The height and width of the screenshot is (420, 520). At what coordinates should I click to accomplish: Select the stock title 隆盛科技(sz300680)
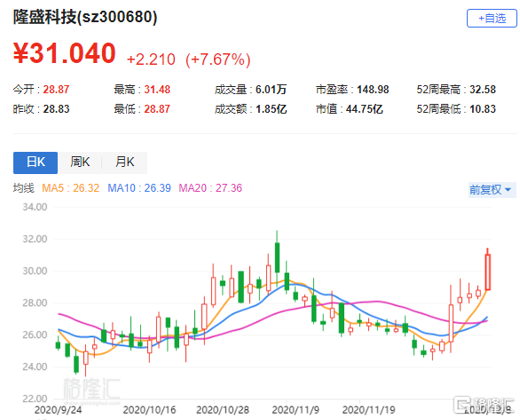point(85,17)
